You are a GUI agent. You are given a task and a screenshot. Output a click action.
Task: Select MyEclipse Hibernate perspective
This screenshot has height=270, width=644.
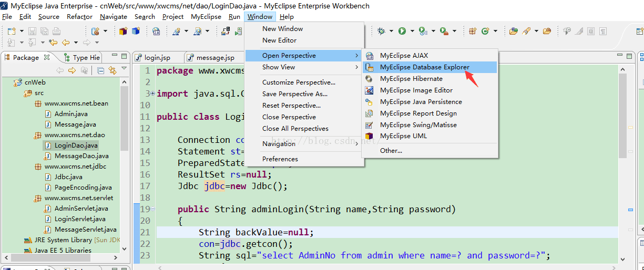click(x=411, y=79)
